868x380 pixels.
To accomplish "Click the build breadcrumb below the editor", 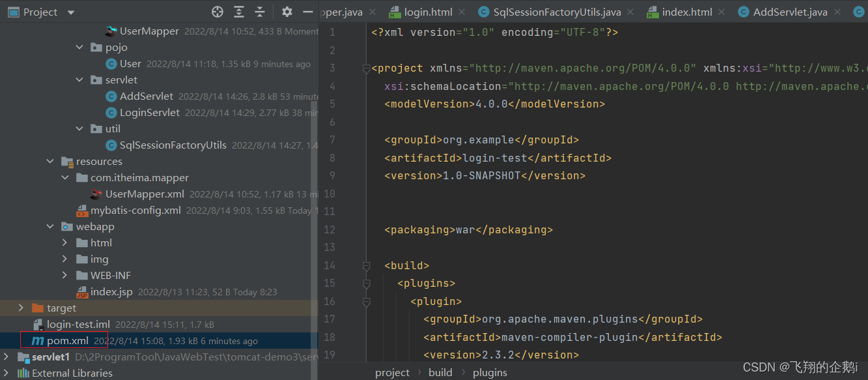I will 440,372.
